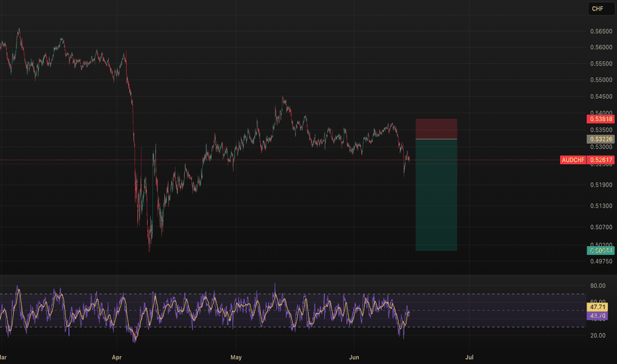Select the red stop-loss zone of short position
This screenshot has height=364, width=617.
[436, 128]
